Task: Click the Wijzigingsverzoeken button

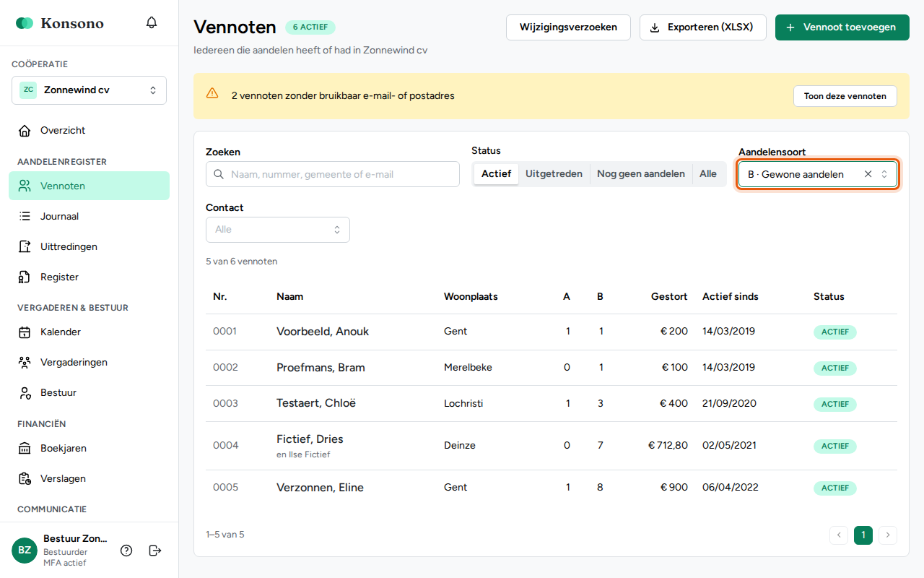Action: point(568,27)
